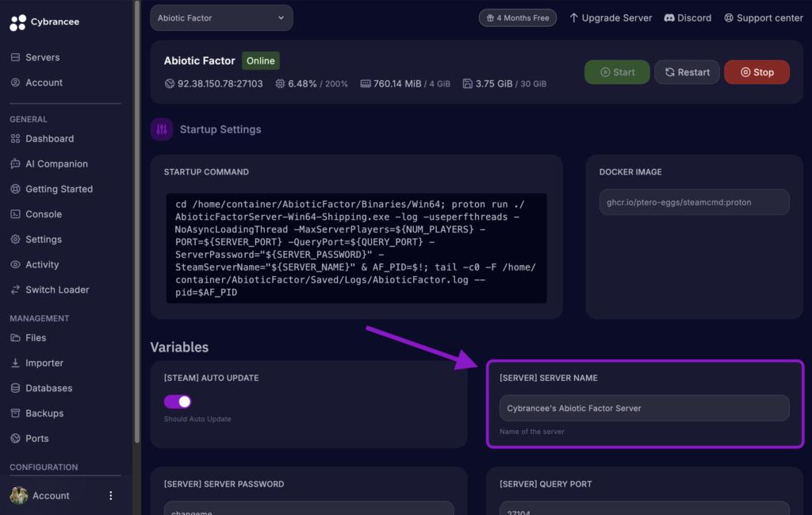
Task: Click the Importer download icon
Action: 15,363
